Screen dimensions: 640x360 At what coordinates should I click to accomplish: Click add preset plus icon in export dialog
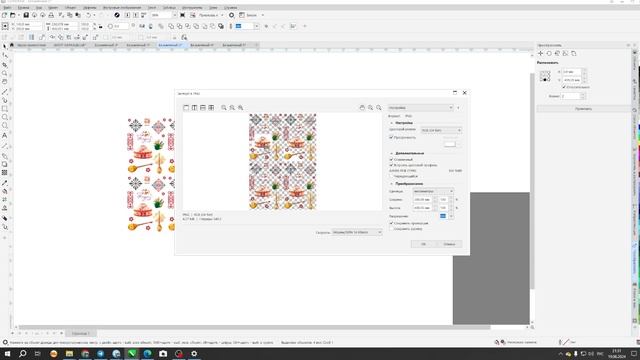point(458,108)
